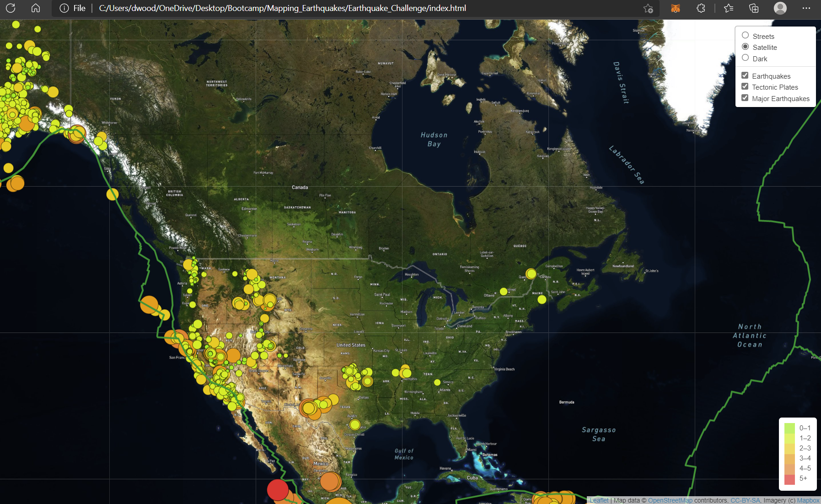Click the 5+ magnitude legend swatch

(790, 479)
